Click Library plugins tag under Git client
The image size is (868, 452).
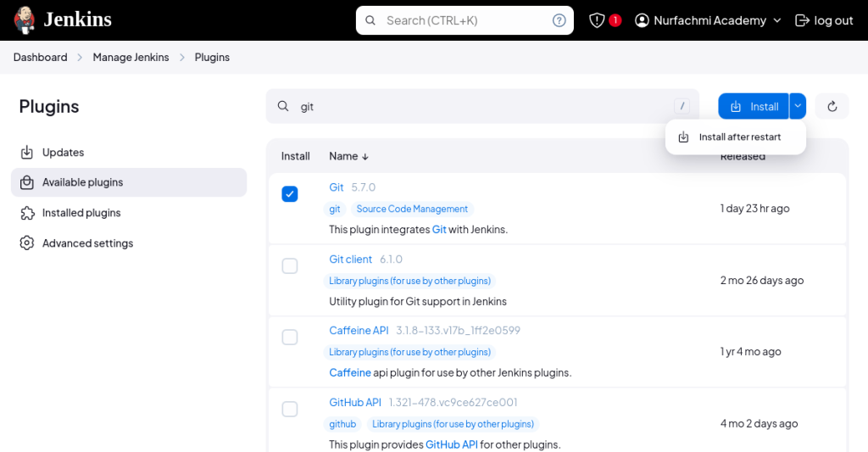(x=409, y=281)
